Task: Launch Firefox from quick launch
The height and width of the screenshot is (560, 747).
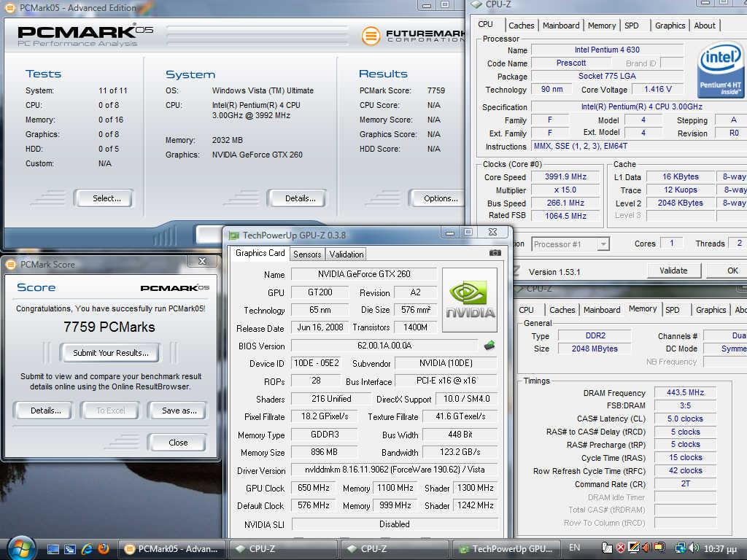Action: coord(104,548)
